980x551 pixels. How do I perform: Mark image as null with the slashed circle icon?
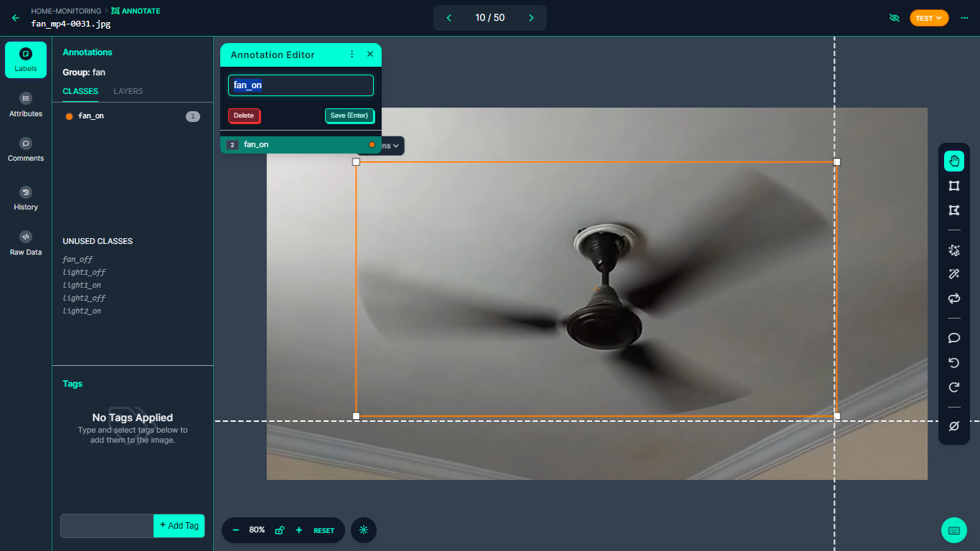click(954, 426)
